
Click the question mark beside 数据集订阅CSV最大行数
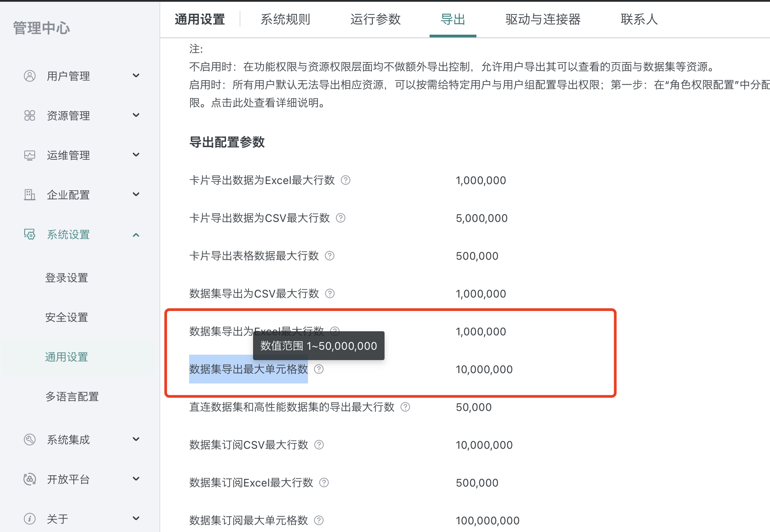(x=319, y=445)
